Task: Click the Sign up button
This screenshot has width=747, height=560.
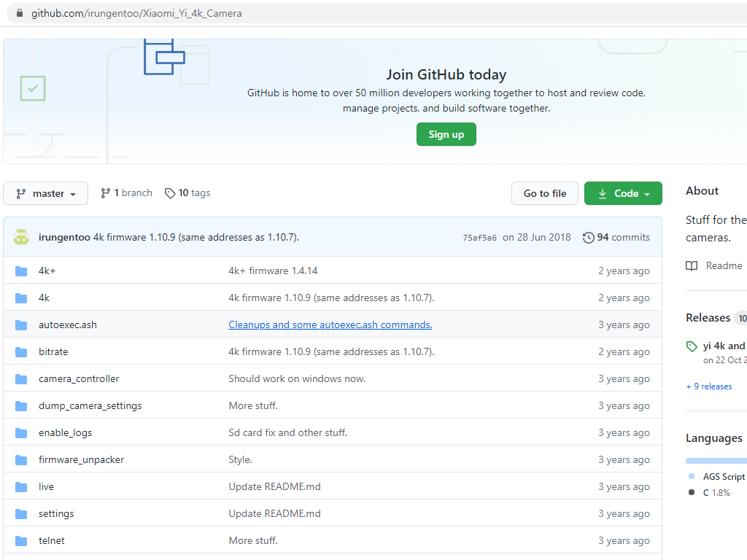Action: tap(446, 134)
